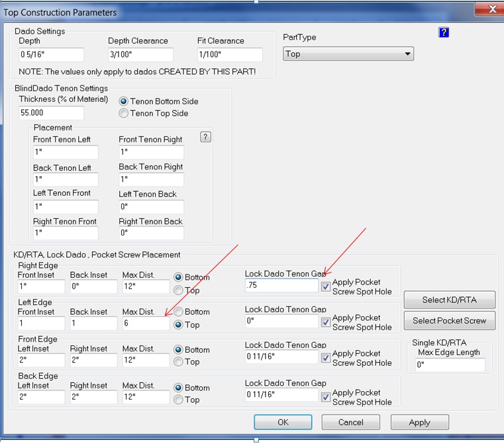
Task: Click Right Edge Lock Dado Tenon Gap field
Action: click(x=281, y=286)
